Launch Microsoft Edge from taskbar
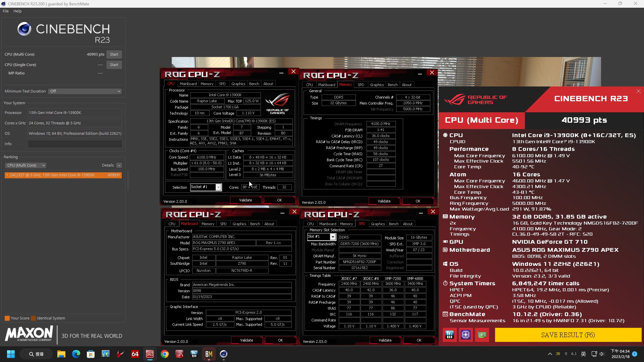 click(76, 354)
